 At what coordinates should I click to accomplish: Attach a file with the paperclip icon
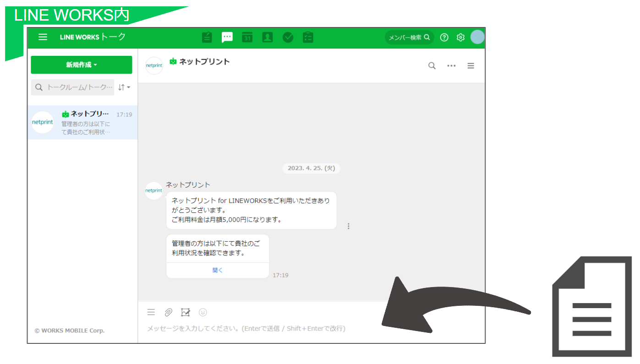click(x=168, y=312)
